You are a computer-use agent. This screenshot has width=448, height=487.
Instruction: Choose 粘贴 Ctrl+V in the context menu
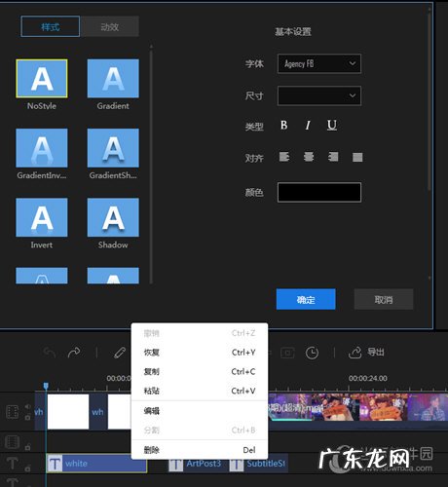click(x=200, y=391)
